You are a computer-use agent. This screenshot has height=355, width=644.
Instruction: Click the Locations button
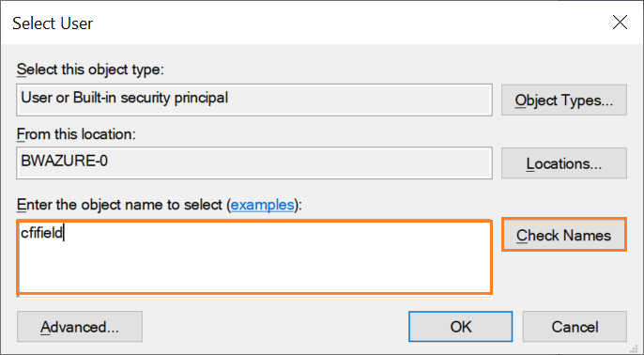[x=564, y=163]
